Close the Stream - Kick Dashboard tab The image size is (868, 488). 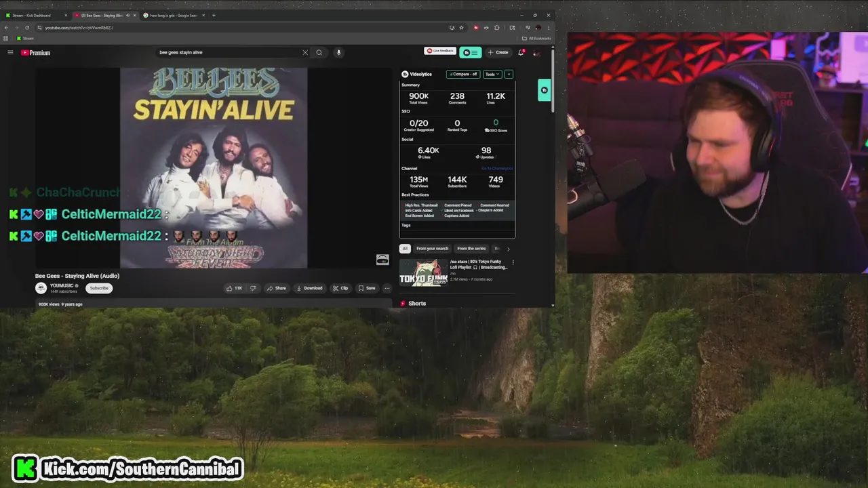pos(66,15)
